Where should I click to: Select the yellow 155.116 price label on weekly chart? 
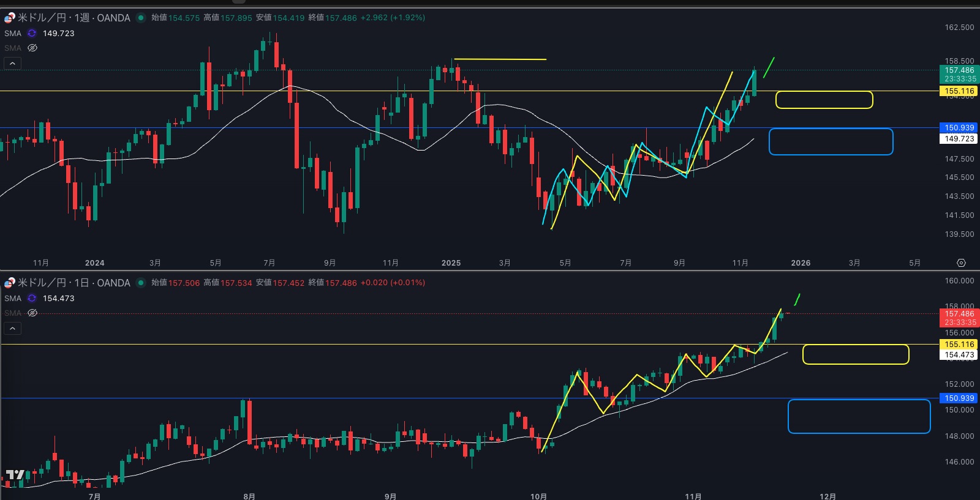[959, 91]
